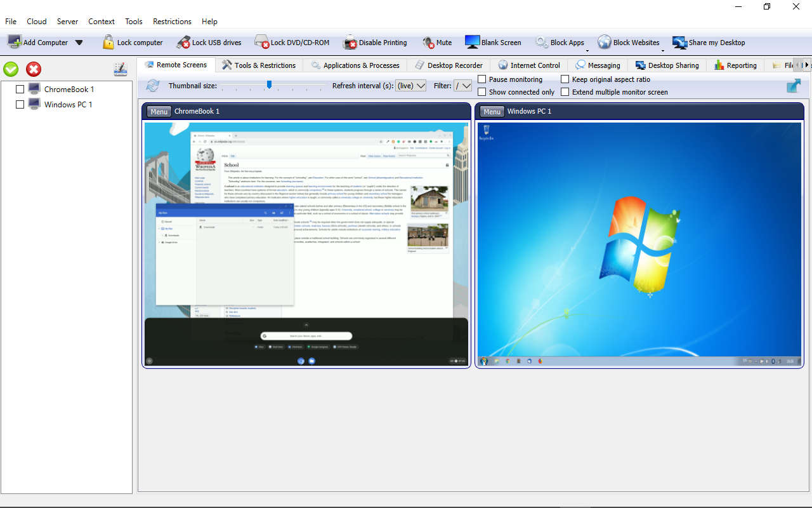Refresh the remote screen thumbnails
Image resolution: width=812 pixels, height=508 pixels.
coord(152,85)
